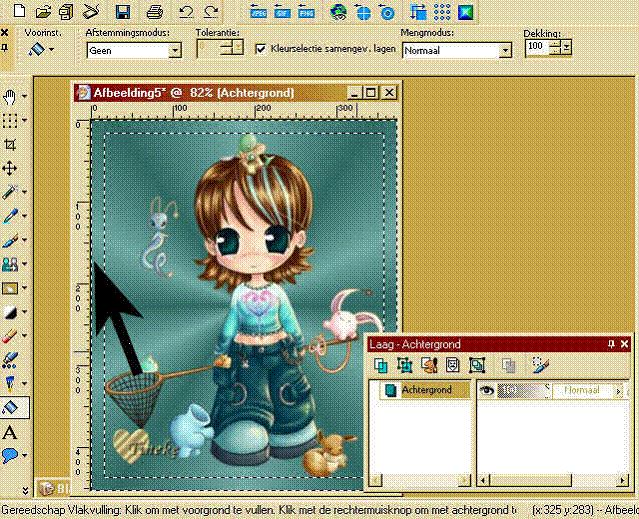Select the Achtergrond layer row
Screen dimensions: 639x519
426,390
